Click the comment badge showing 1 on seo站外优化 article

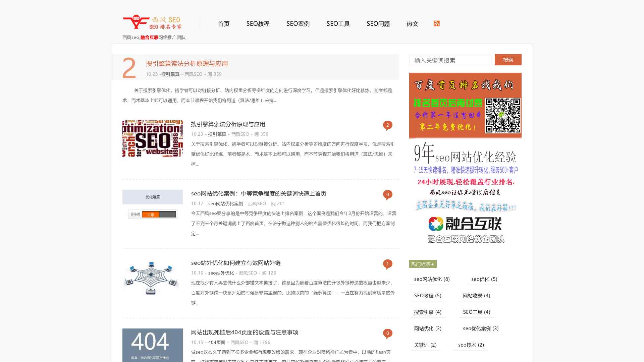388,264
